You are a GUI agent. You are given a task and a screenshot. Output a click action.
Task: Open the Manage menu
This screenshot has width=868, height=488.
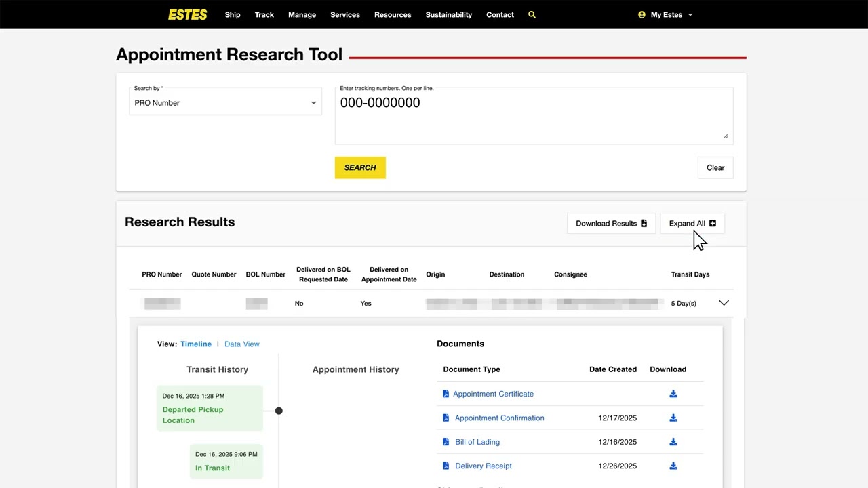(x=302, y=14)
